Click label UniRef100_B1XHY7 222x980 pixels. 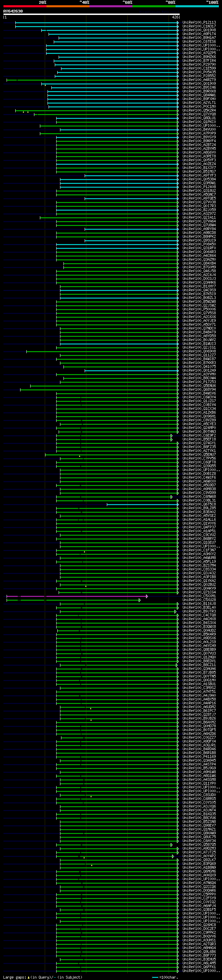pos(199,286)
